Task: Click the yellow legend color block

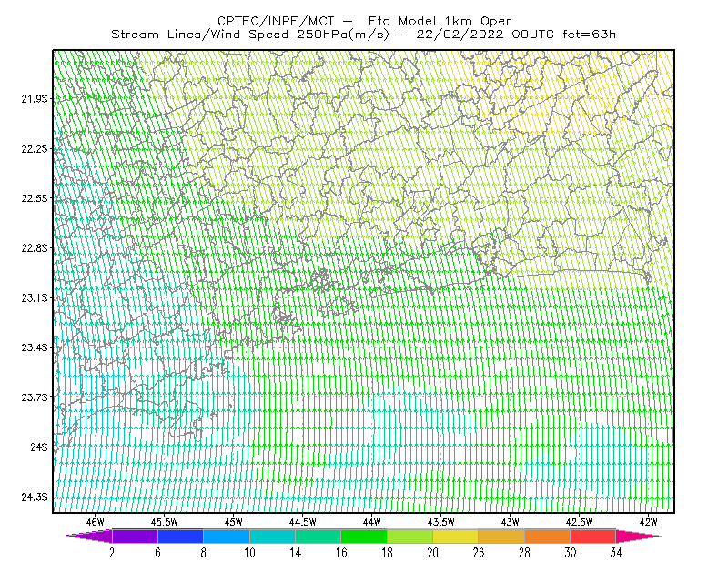Action: [x=456, y=536]
